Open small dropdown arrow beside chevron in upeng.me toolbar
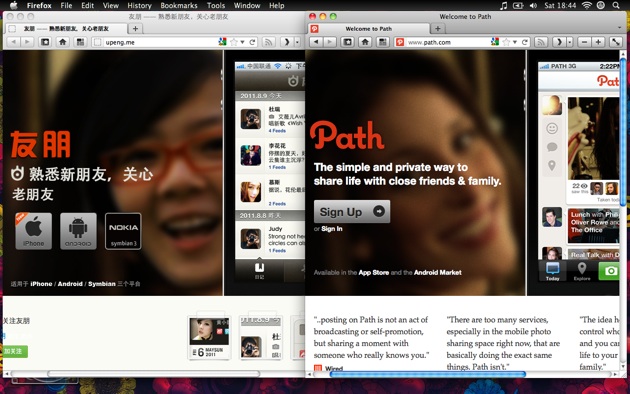Image resolution: width=630 pixels, height=394 pixels. [x=297, y=42]
